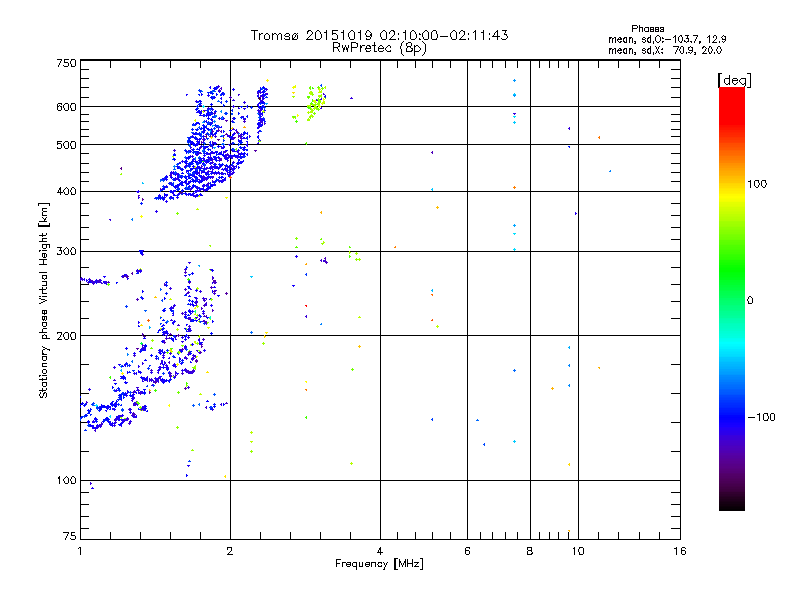Image resolution: width=800 pixels, height=600 pixels.
Task: Click the 'Stationary phase Virtual Height [km]' axis title
Action: tap(44, 301)
